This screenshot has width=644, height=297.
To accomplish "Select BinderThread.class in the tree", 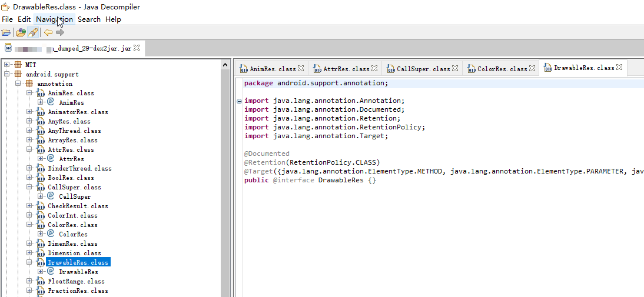I will (x=79, y=168).
